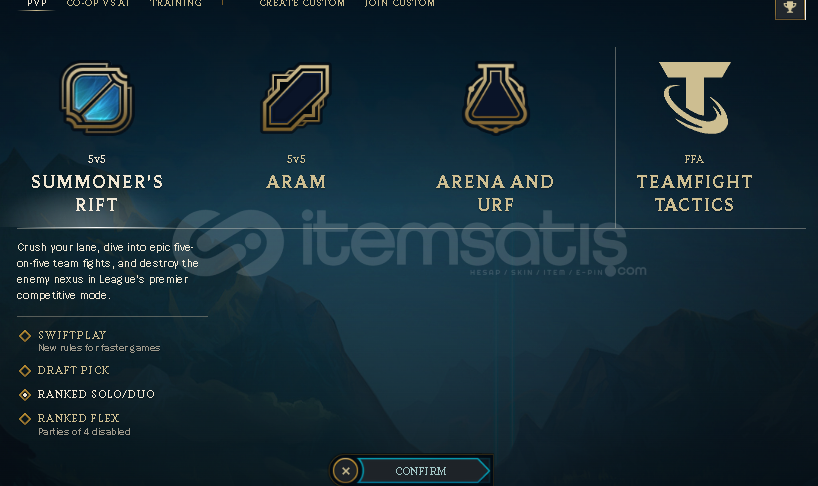Screen dimensions: 818x486
Task: Choose the ARAM bridge icon
Action: coord(296,98)
